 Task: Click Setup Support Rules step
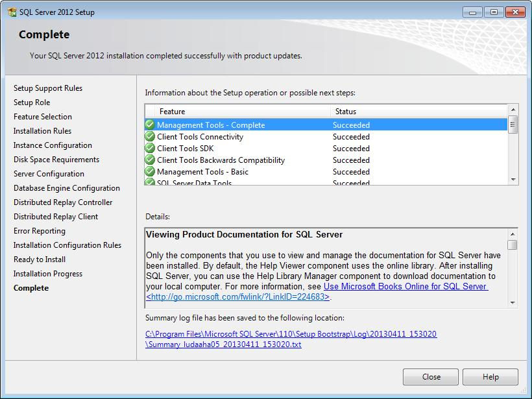coord(48,88)
